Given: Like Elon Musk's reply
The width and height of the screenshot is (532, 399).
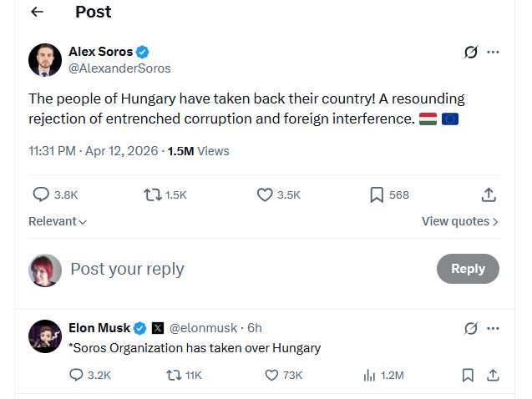Looking at the screenshot, I should point(271,376).
